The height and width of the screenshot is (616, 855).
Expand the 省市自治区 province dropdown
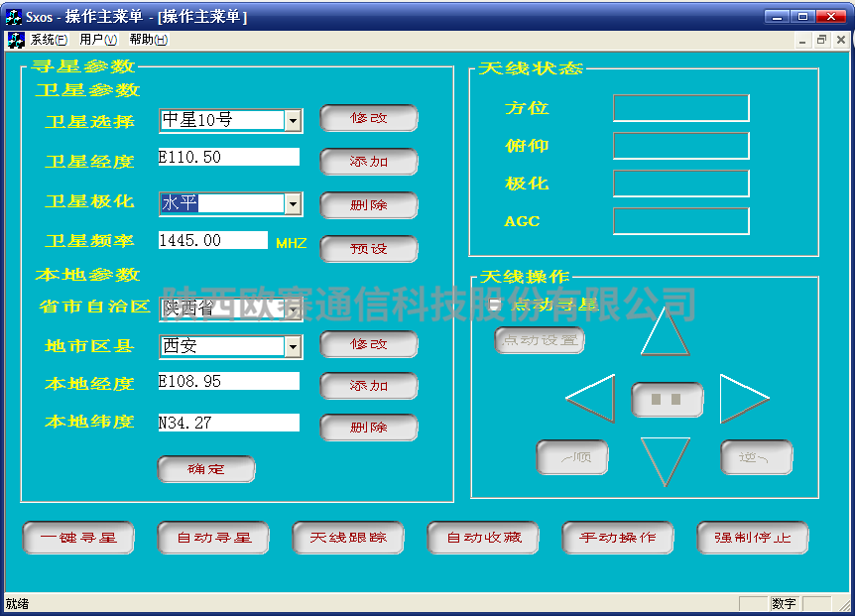[x=293, y=308]
